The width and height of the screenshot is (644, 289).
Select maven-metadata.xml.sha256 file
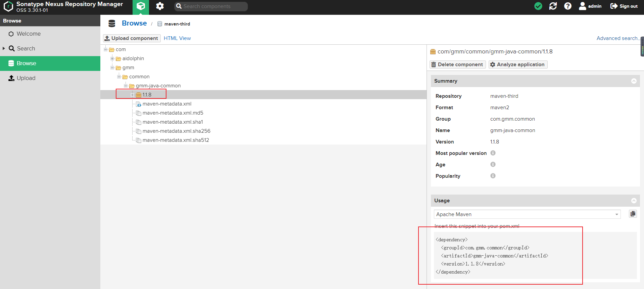[177, 131]
